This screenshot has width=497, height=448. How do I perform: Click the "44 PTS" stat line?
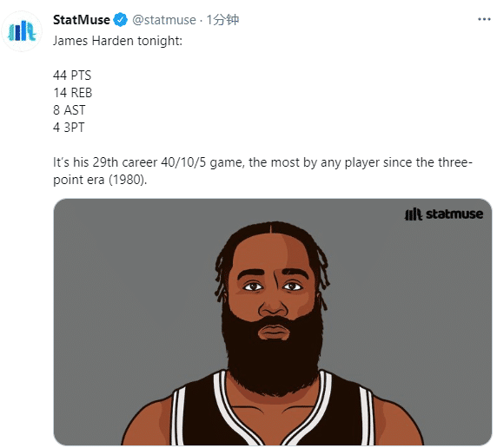72,76
